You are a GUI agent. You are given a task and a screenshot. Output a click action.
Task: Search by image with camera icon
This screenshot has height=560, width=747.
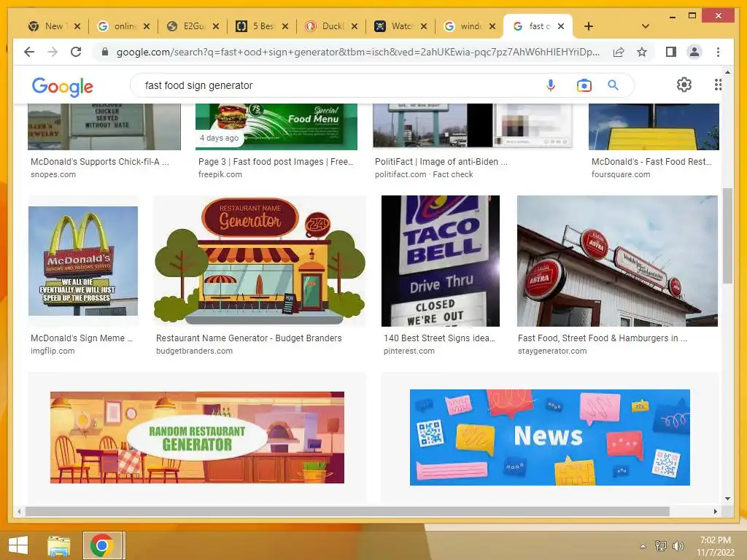584,85
